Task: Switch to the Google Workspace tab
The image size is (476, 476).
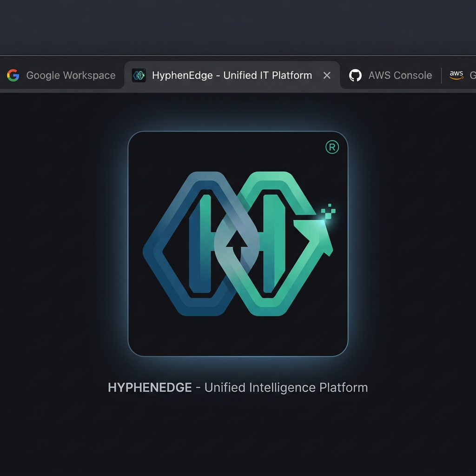Action: tap(61, 75)
